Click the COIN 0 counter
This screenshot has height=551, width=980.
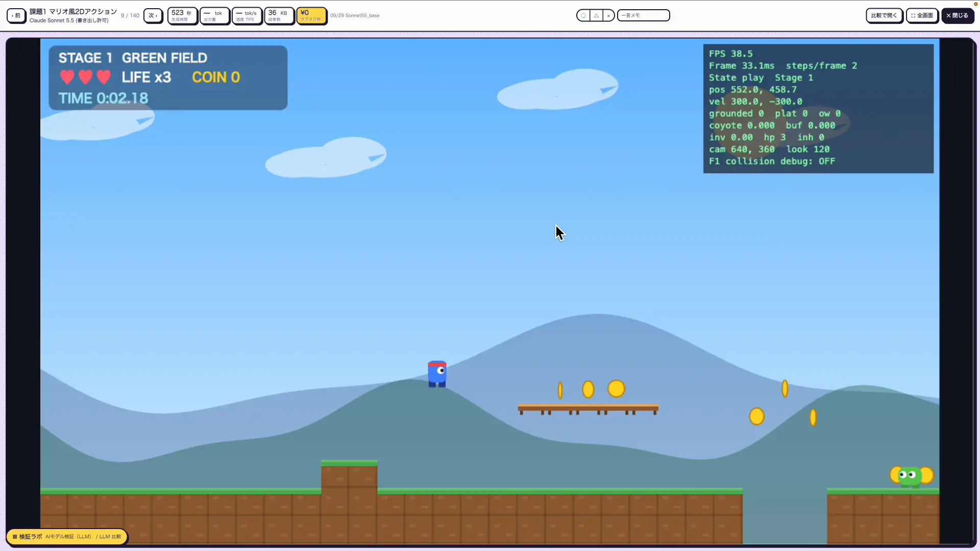click(216, 77)
